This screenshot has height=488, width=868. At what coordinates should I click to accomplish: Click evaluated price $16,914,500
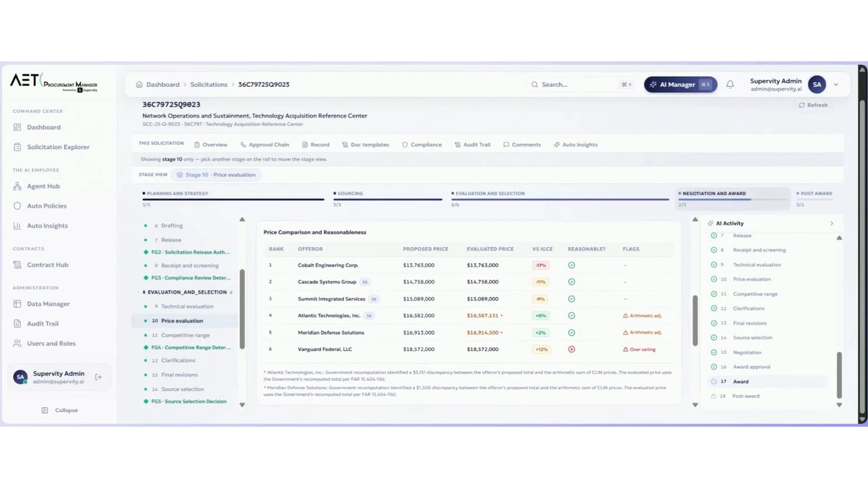(x=483, y=332)
